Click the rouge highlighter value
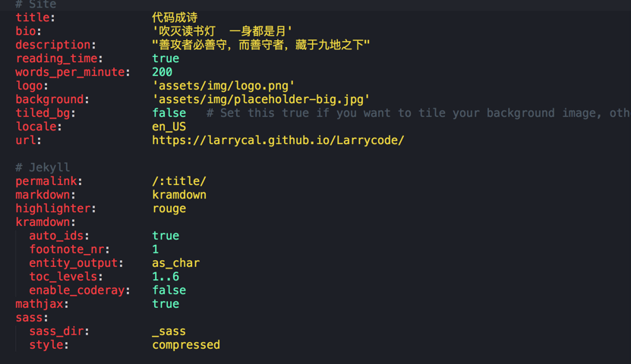Image resolution: width=631 pixels, height=364 pixels. tap(169, 209)
